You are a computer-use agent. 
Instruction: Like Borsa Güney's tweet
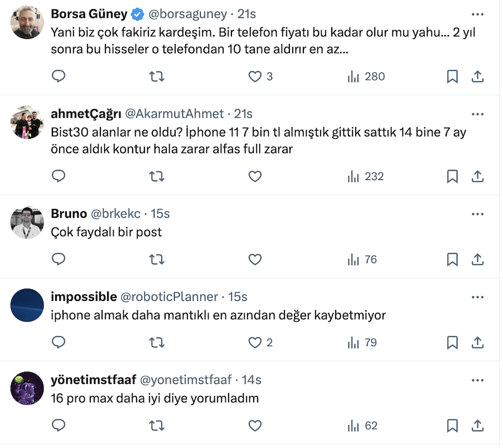tap(255, 76)
